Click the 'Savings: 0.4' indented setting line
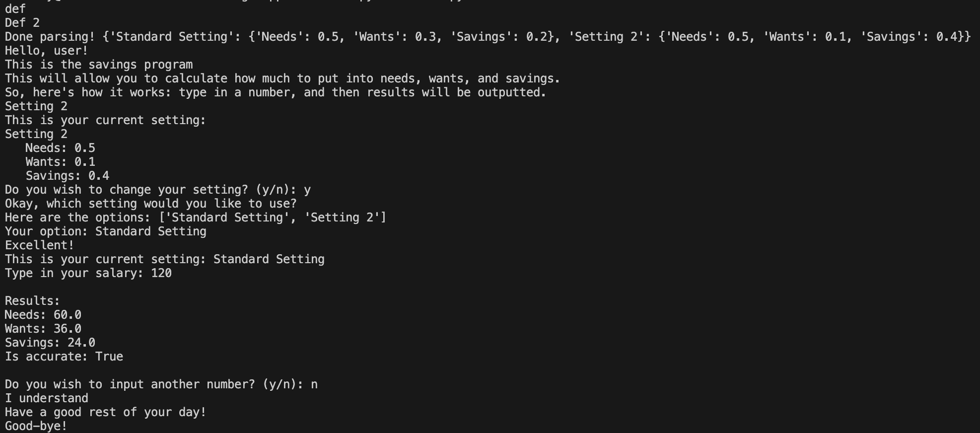Screen dimensions: 980x433 pos(67,176)
